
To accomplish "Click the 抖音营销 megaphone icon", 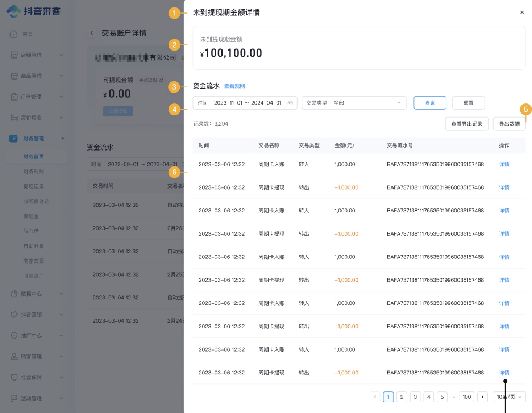I will pyautogui.click(x=14, y=315).
